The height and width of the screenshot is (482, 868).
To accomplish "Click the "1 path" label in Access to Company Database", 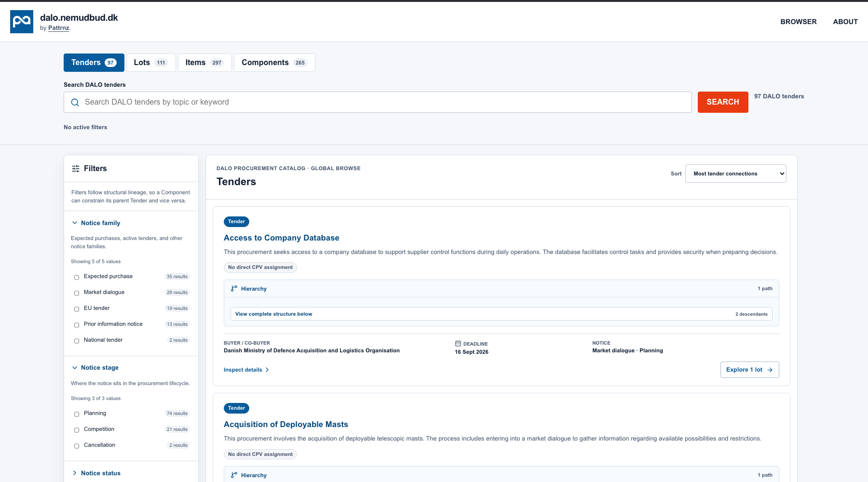I will pos(765,289).
